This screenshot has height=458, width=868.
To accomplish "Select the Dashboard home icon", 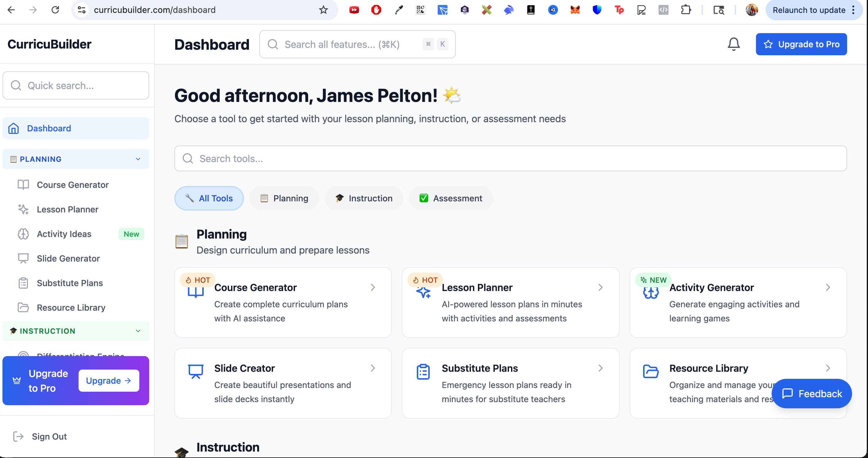I will (14, 128).
